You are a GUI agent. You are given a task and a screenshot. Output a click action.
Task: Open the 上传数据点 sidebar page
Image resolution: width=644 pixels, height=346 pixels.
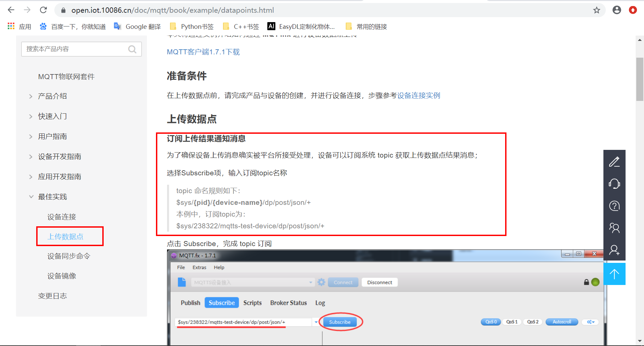coord(65,237)
